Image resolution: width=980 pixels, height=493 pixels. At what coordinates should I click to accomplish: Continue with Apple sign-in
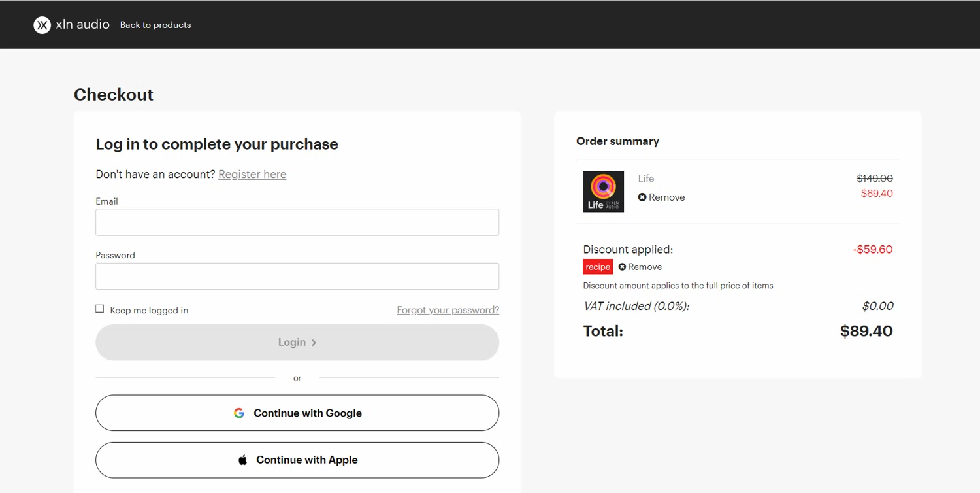(297, 460)
